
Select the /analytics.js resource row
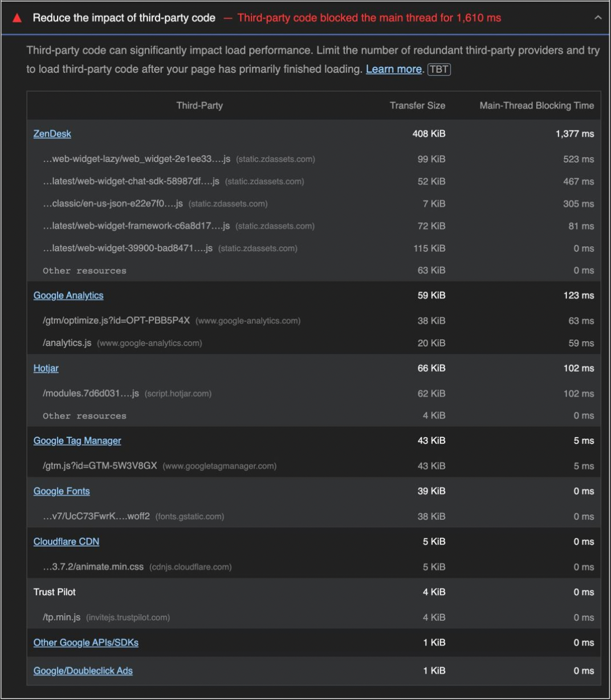point(67,343)
